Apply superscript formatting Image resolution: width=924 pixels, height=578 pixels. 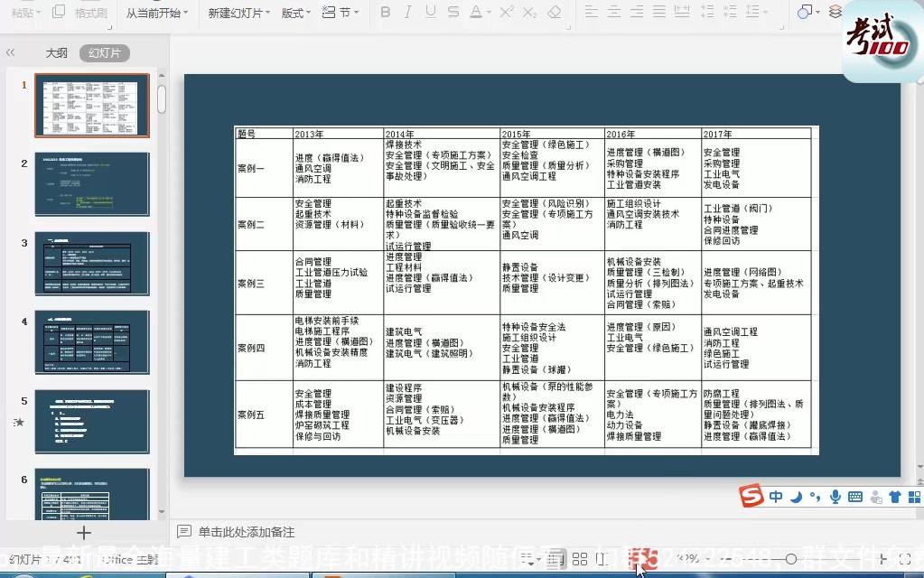point(506,12)
